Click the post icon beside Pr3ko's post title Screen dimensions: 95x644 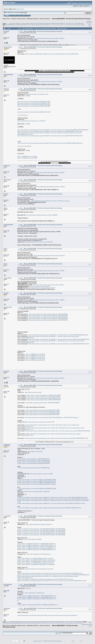pyautogui.click(x=19, y=249)
